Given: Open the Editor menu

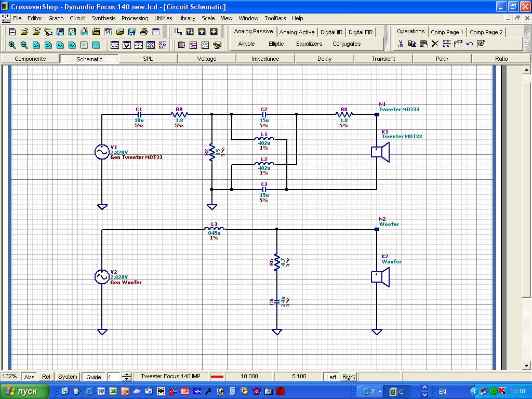Looking at the screenshot, I should coord(35,18).
